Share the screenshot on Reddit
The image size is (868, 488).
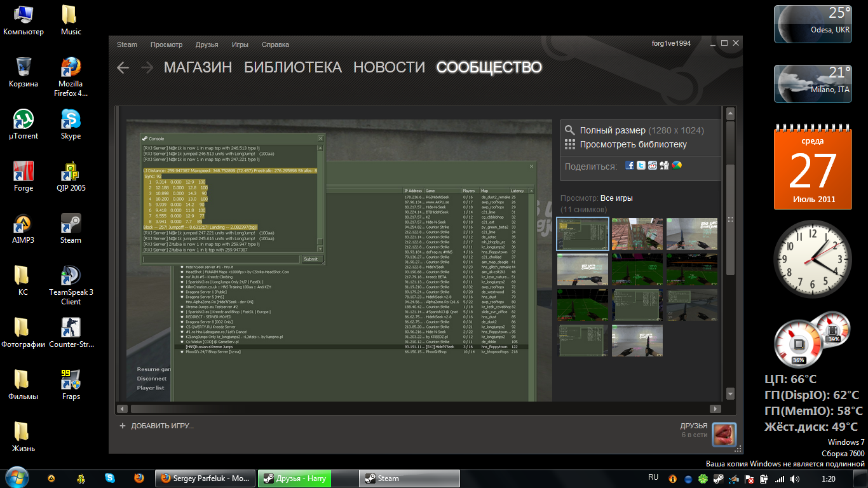tap(653, 165)
